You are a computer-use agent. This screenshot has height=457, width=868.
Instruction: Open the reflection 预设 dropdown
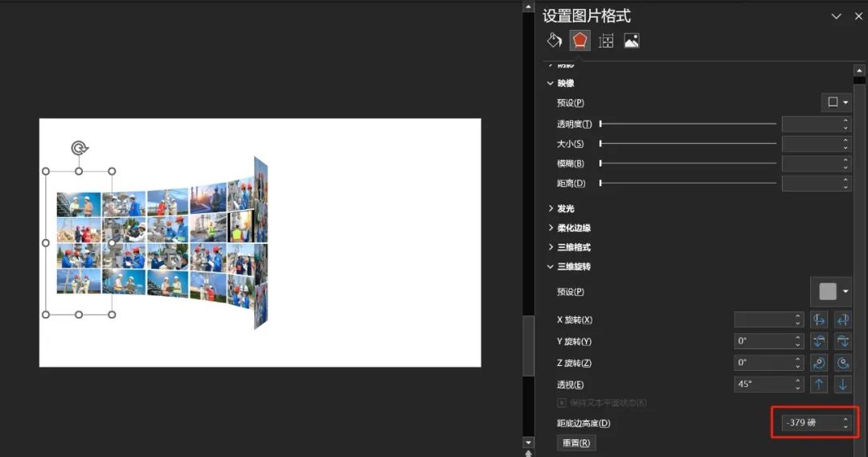point(837,102)
